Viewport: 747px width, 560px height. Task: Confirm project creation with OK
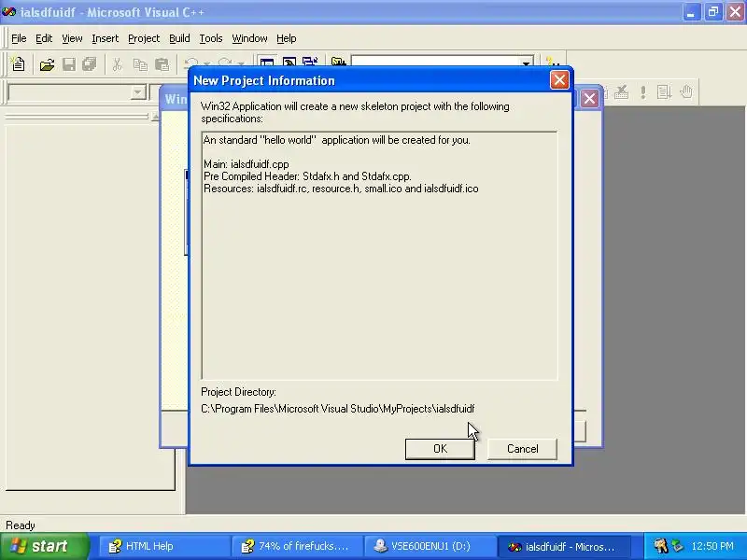coord(440,449)
